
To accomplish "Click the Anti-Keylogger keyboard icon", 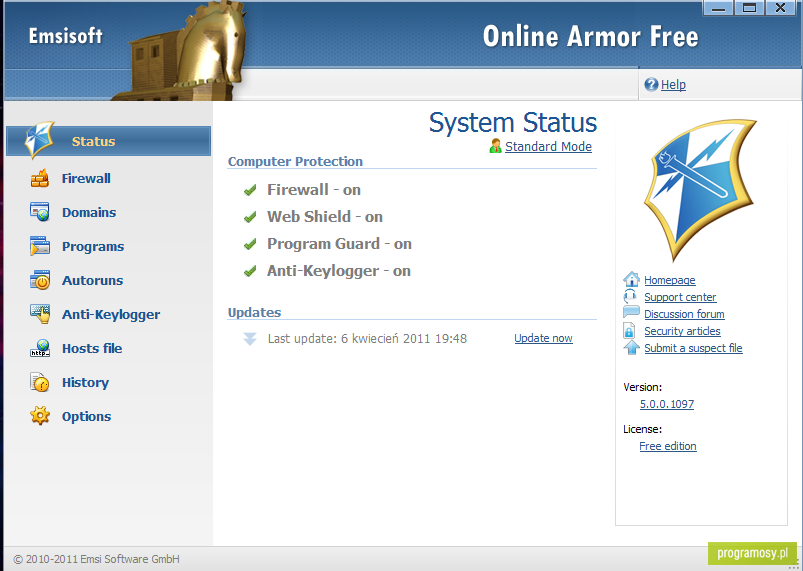I will pyautogui.click(x=39, y=314).
